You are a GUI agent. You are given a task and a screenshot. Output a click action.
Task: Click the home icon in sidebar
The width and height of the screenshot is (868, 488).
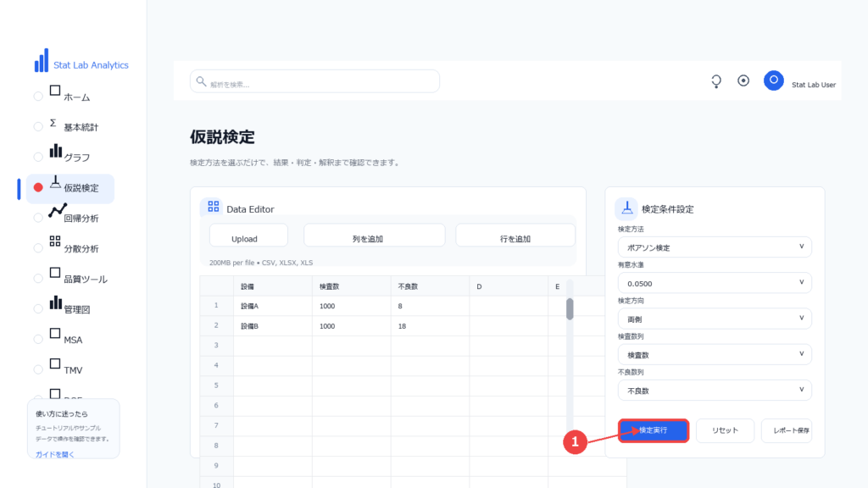(x=55, y=91)
